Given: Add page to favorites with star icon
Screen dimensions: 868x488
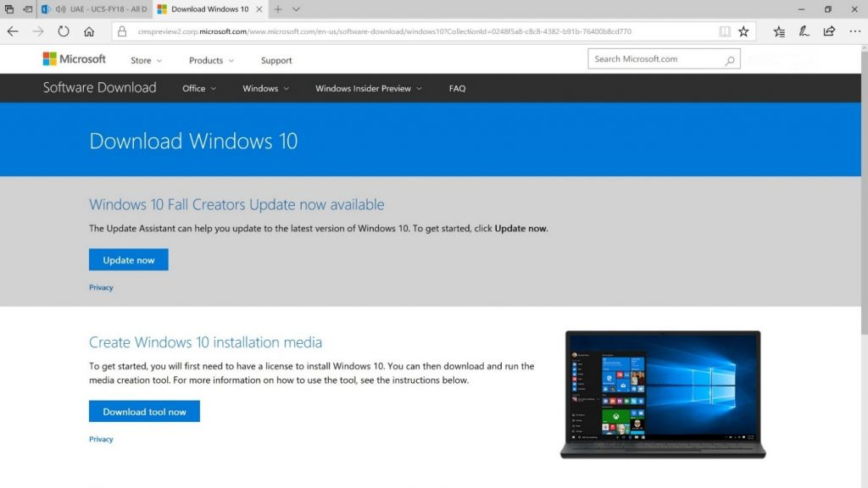Looking at the screenshot, I should pos(743,31).
